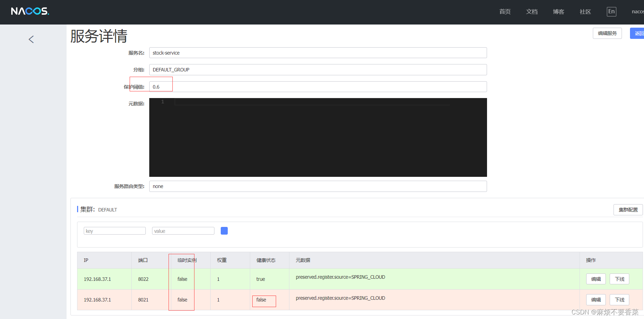The height and width of the screenshot is (319, 644).
Task: Open the 文档 menu item
Action: [532, 12]
